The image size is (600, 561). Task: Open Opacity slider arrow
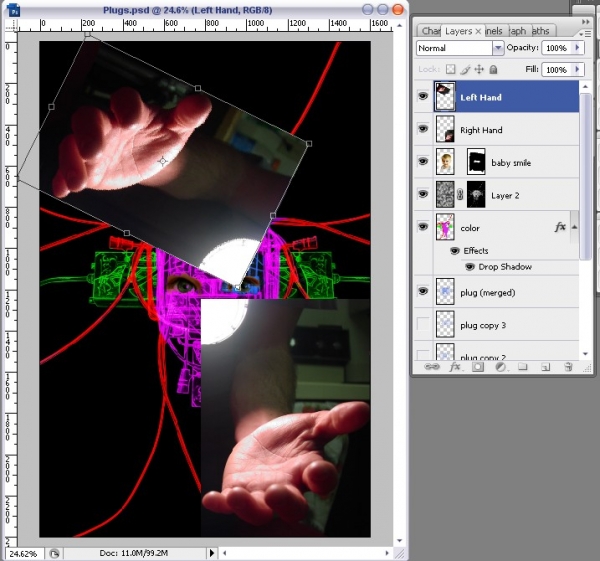577,47
